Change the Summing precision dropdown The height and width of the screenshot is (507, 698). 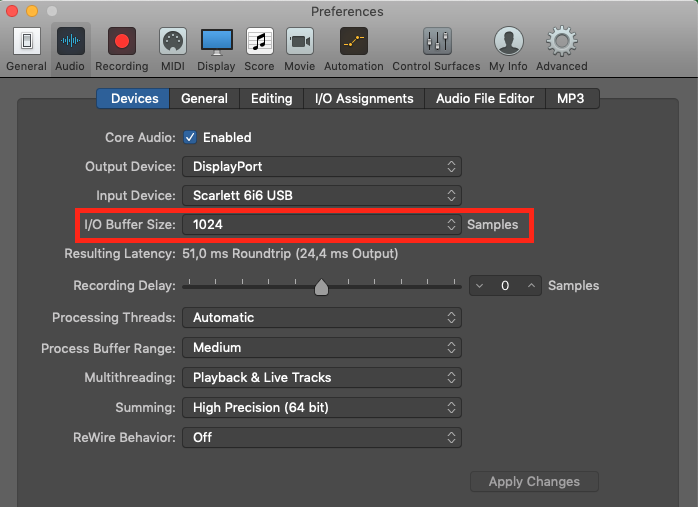click(x=322, y=408)
